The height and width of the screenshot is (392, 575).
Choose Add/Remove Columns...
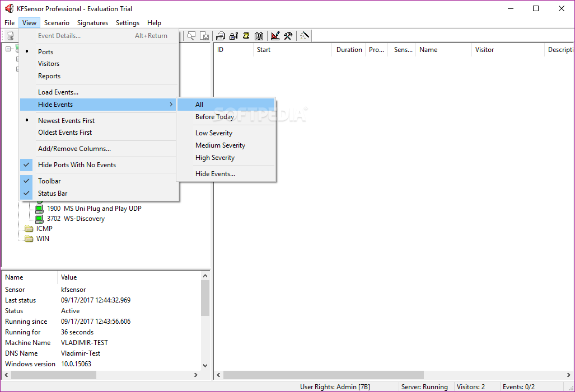point(99,149)
